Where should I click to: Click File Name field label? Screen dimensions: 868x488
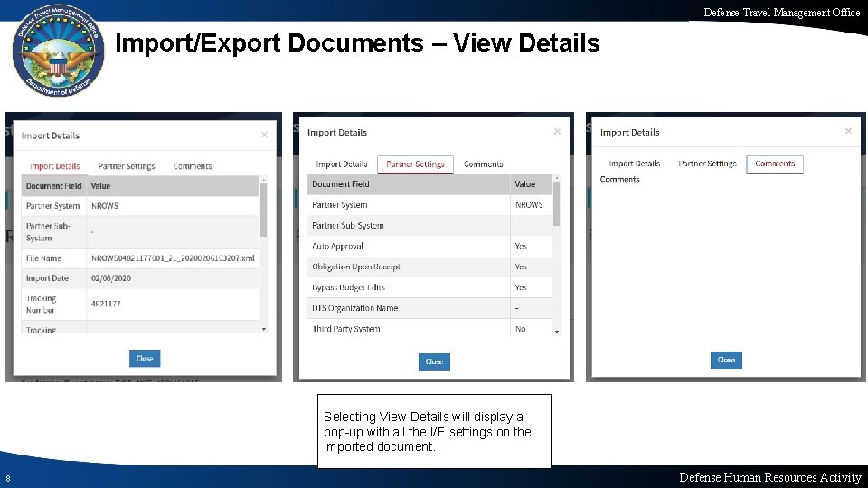(x=43, y=258)
